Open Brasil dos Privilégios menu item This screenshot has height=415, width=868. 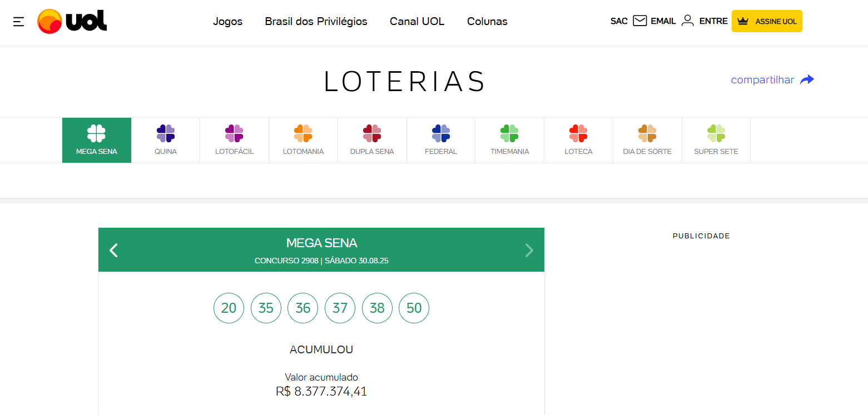point(316,22)
